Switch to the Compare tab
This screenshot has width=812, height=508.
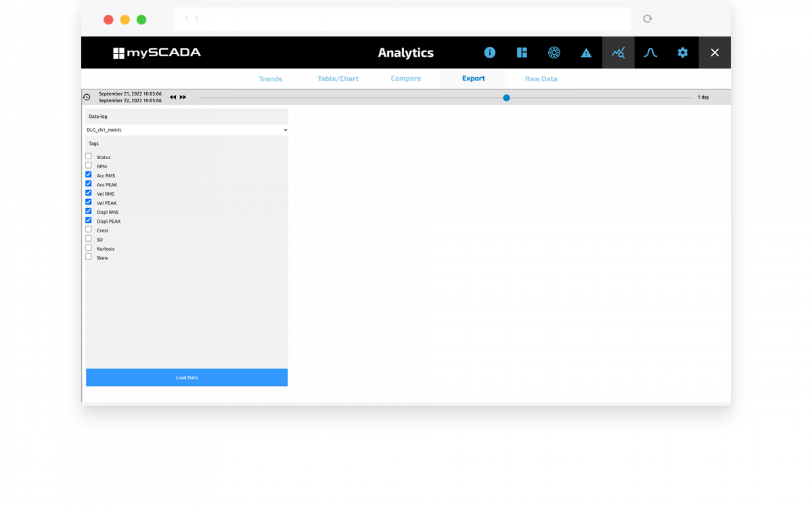pos(406,79)
